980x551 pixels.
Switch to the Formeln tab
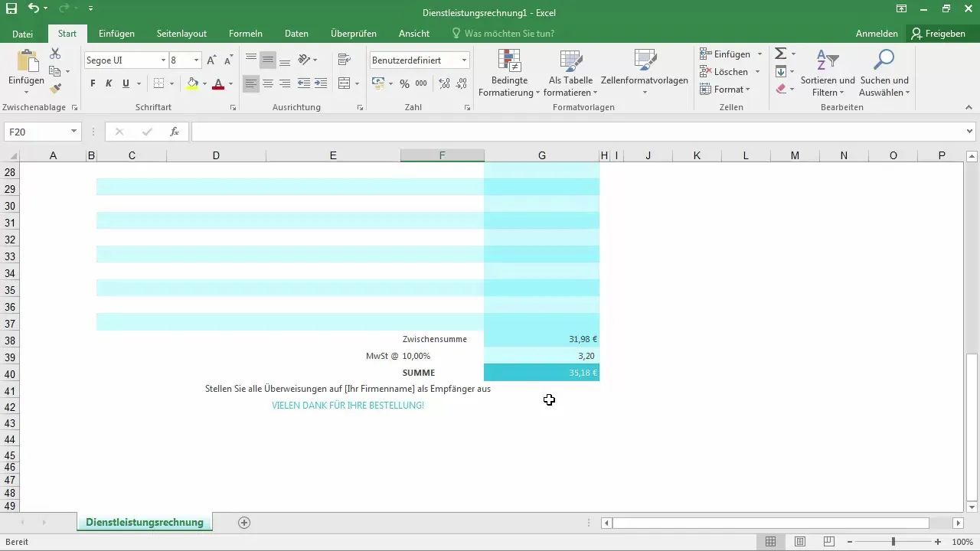coord(246,34)
